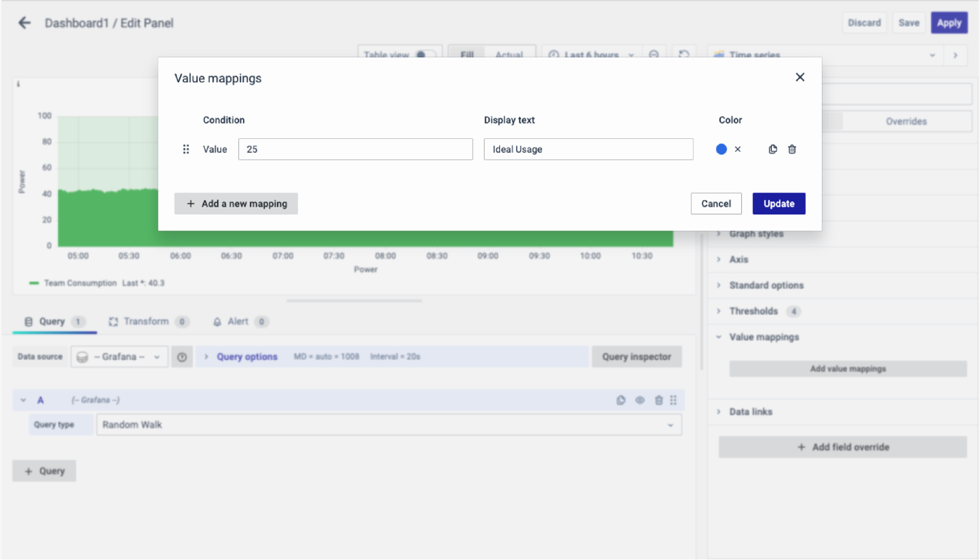Toggle query A visibility eye icon
The width and height of the screenshot is (980, 560).
640,400
